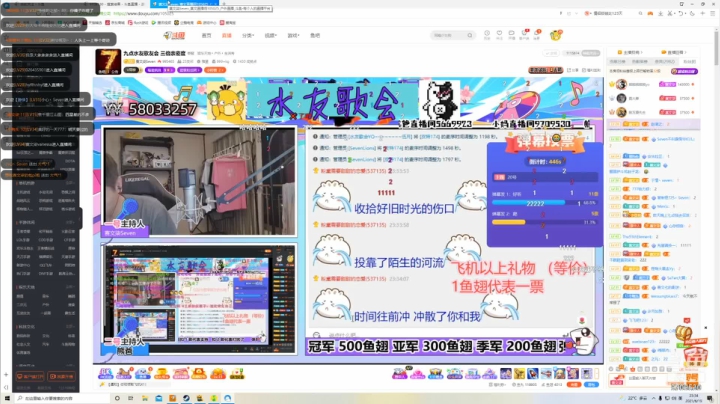Open the 直播日榜 ranking link

tap(673, 52)
